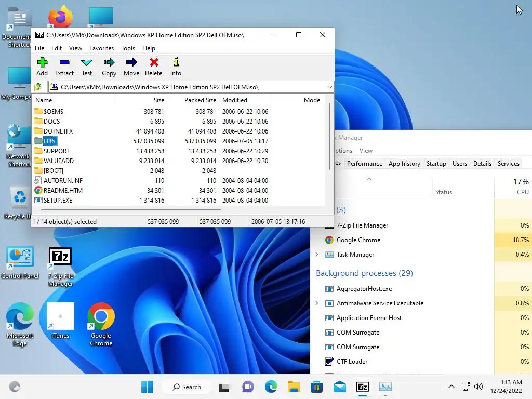Screen dimensions: 532x399
Task: Switch to Task Manager Users tab
Action: click(x=459, y=164)
